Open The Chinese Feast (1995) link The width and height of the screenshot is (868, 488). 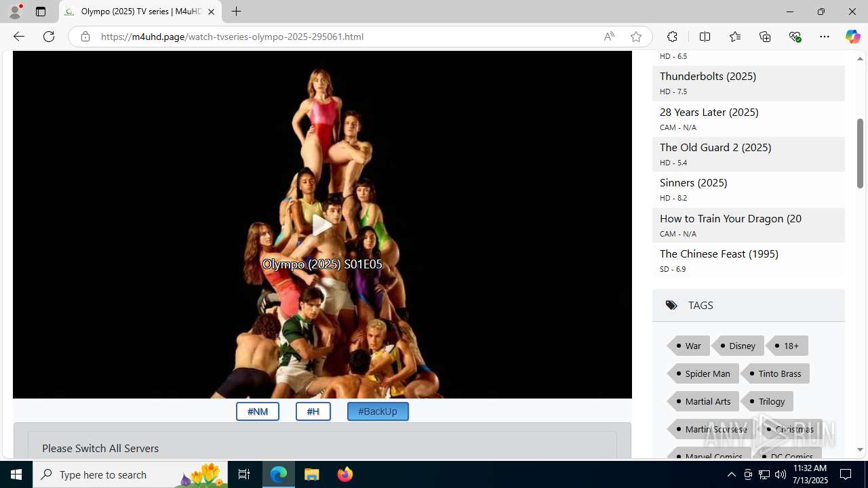pyautogui.click(x=719, y=253)
